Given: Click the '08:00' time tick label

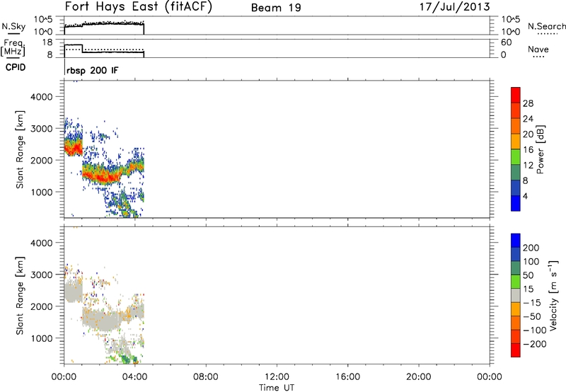Looking at the screenshot, I should 206,377.
